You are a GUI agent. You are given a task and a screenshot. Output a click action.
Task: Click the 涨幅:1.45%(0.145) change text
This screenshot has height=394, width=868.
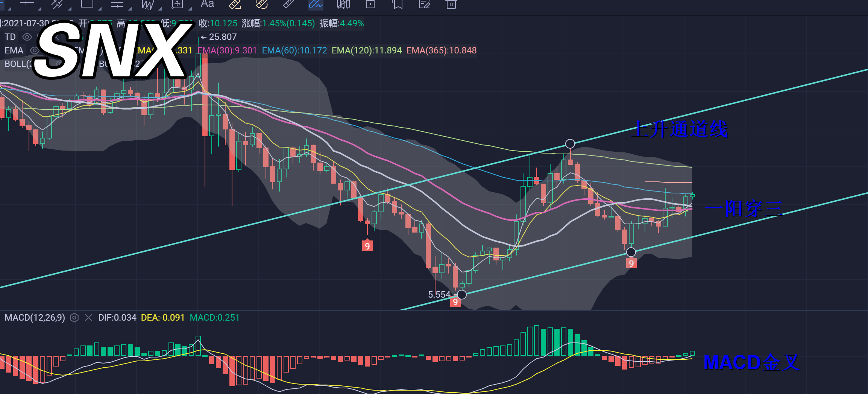[278, 23]
